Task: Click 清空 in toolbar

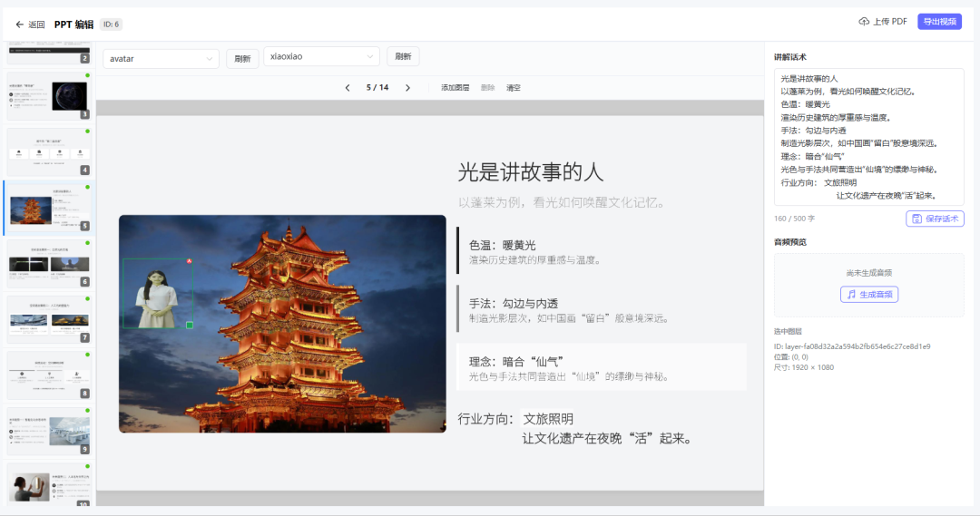Action: (513, 87)
